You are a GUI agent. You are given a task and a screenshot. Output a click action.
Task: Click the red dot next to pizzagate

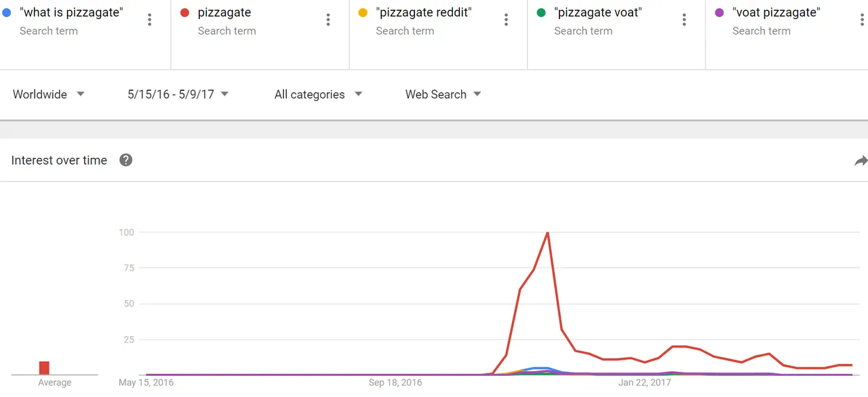[184, 13]
